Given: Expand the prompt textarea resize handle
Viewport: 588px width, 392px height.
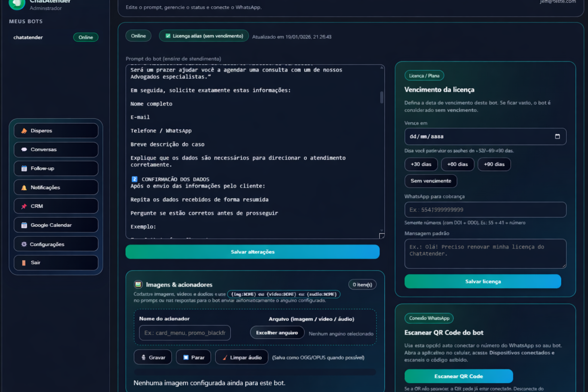Looking at the screenshot, I should tap(382, 236).
